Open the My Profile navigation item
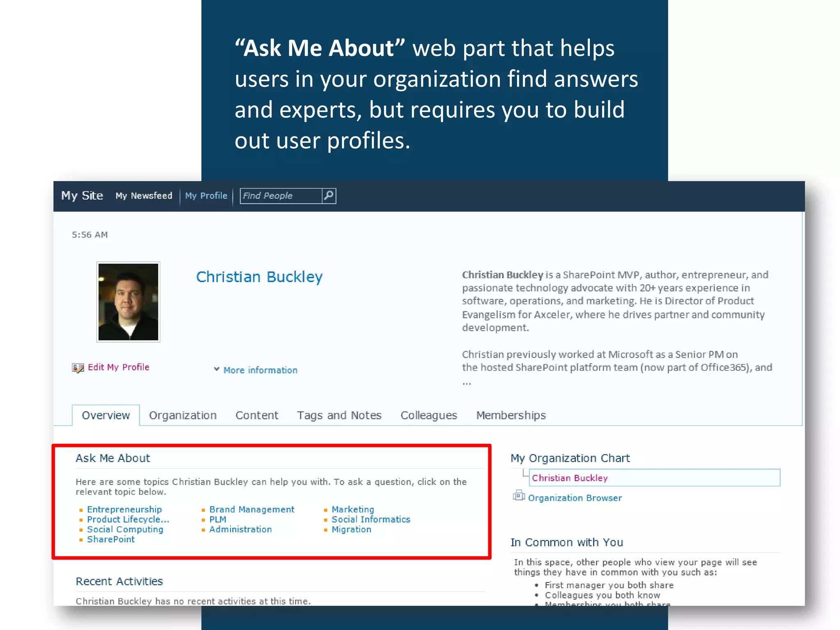This screenshot has width=840, height=630. [206, 196]
